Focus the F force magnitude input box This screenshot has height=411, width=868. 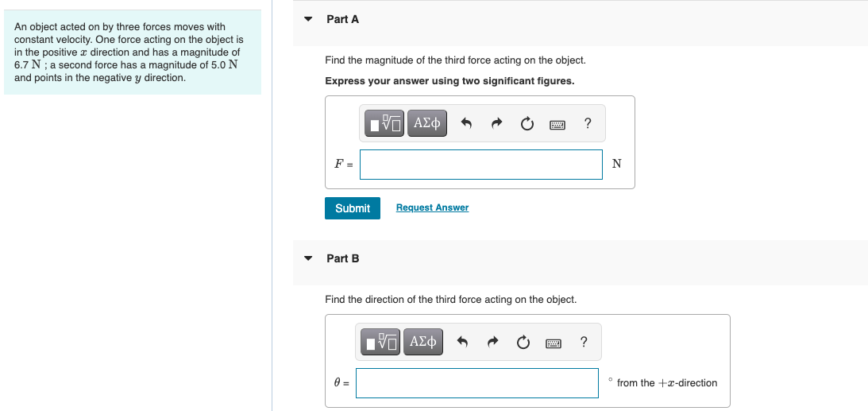click(x=480, y=165)
